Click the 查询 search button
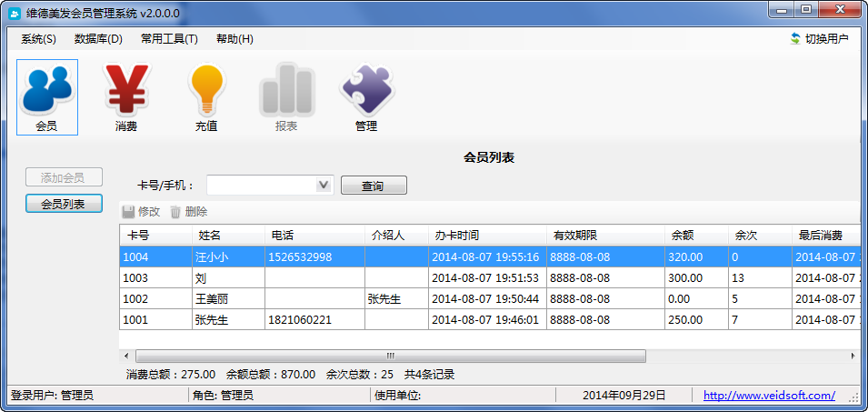This screenshot has height=412, width=868. (x=374, y=186)
